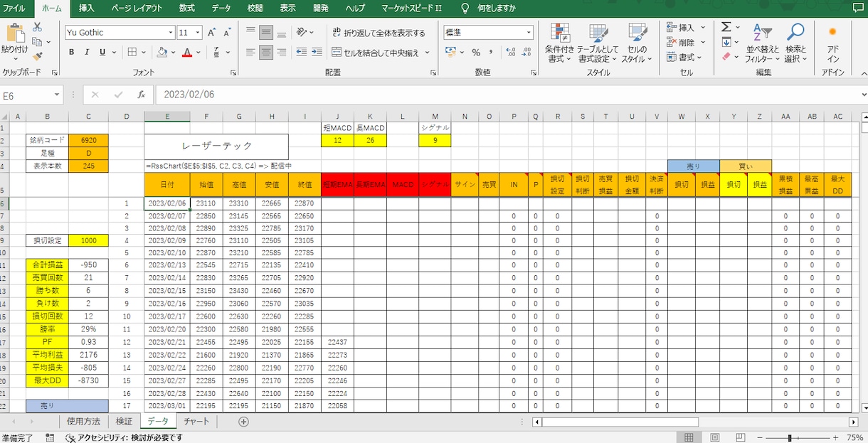Click the comma style icon

coord(492,53)
